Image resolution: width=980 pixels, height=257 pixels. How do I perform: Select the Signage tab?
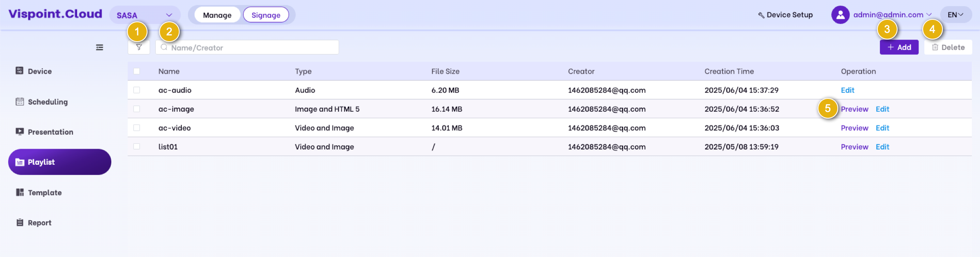tap(266, 15)
